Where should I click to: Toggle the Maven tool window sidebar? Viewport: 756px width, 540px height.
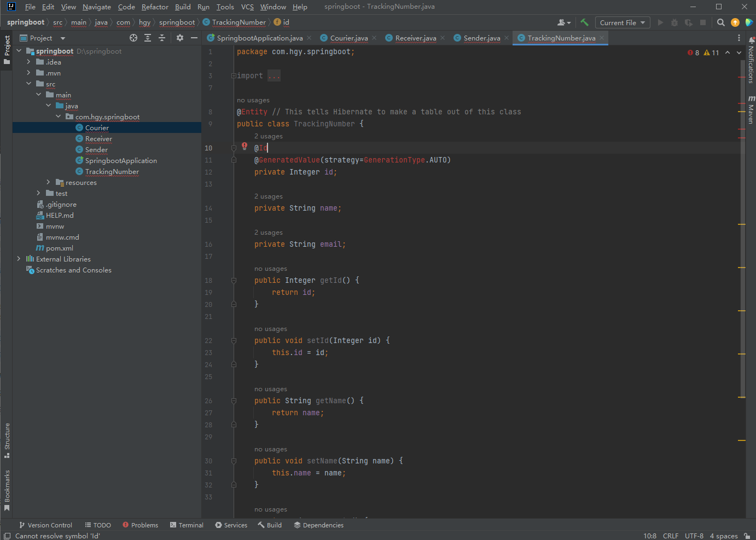tap(751, 110)
